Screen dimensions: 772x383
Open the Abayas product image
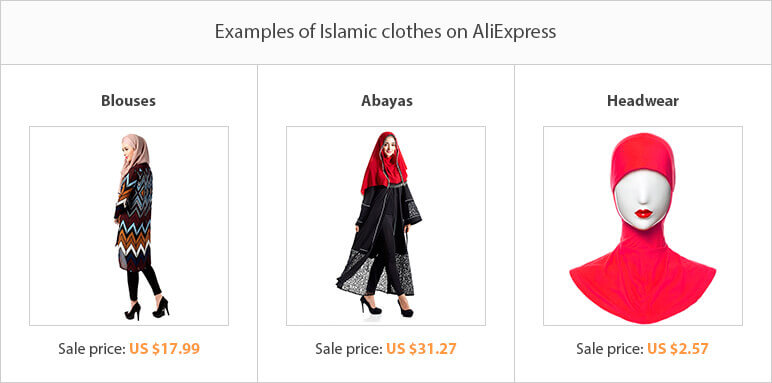[x=386, y=226]
